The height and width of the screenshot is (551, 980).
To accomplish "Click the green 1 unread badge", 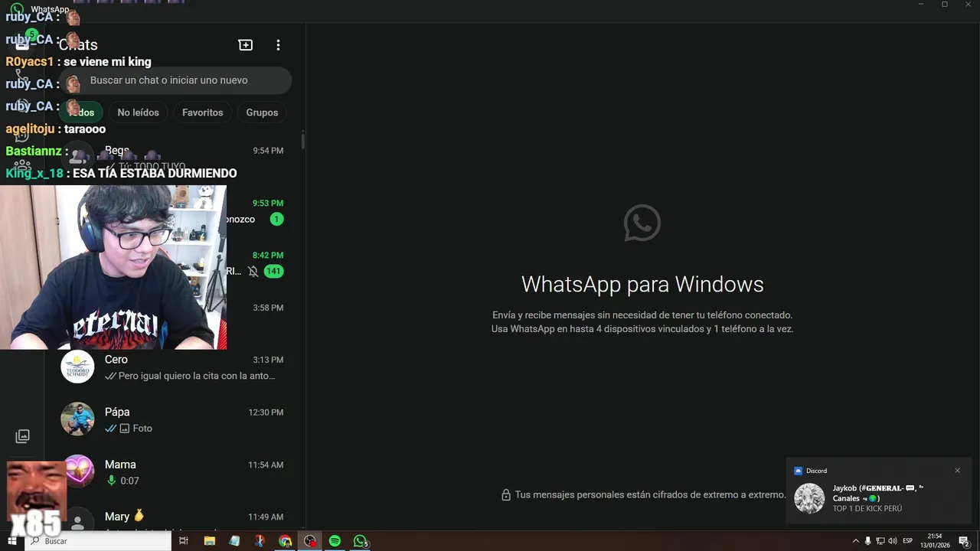I will tap(276, 220).
